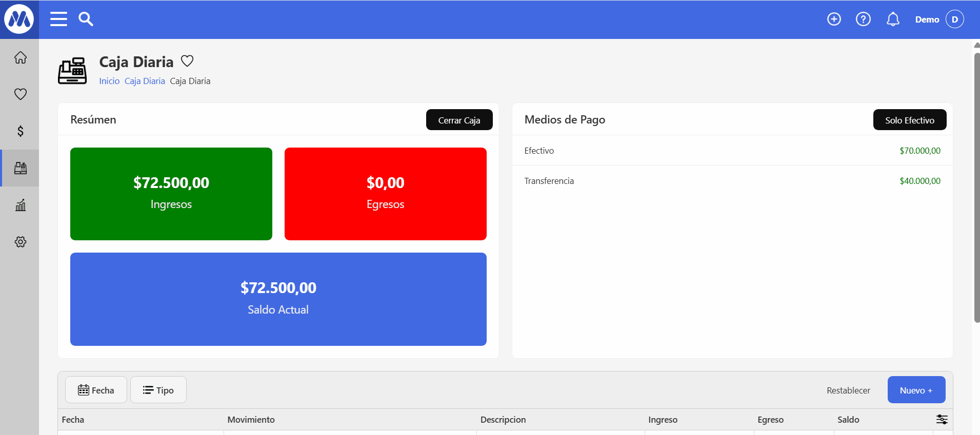Open the table column settings icon
980x435 pixels.
[x=942, y=419]
